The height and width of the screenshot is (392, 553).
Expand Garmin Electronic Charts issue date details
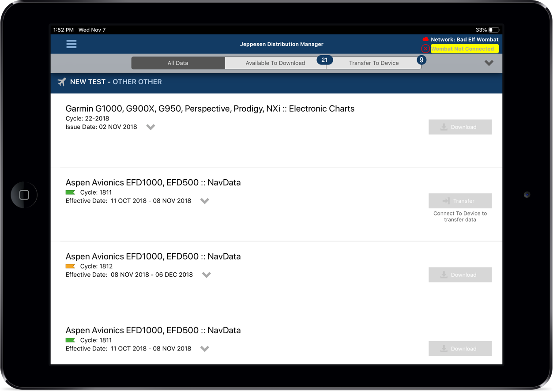click(150, 127)
